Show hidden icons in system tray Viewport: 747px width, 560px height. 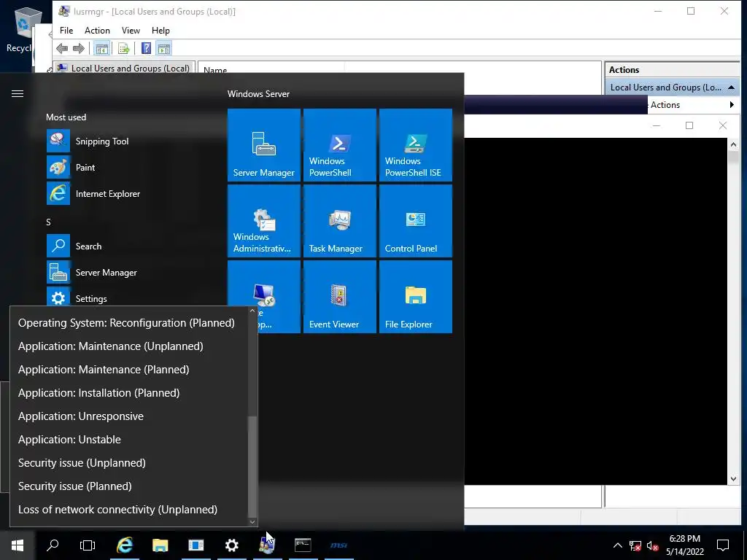617,545
